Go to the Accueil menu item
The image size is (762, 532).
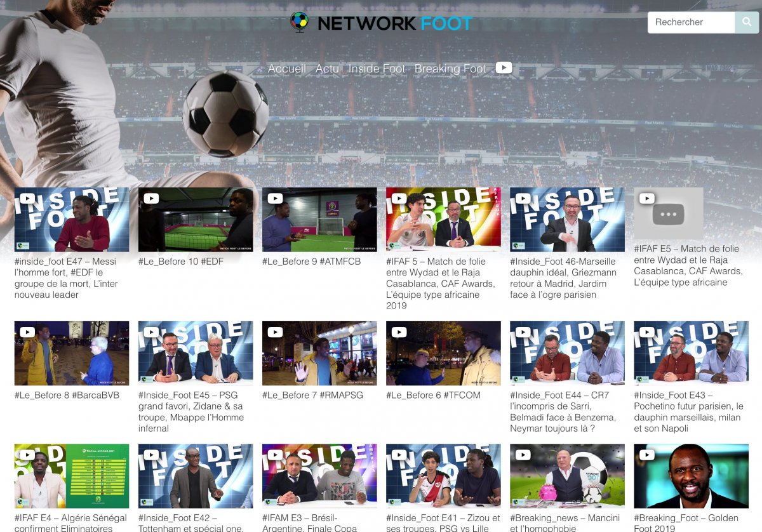click(x=286, y=69)
